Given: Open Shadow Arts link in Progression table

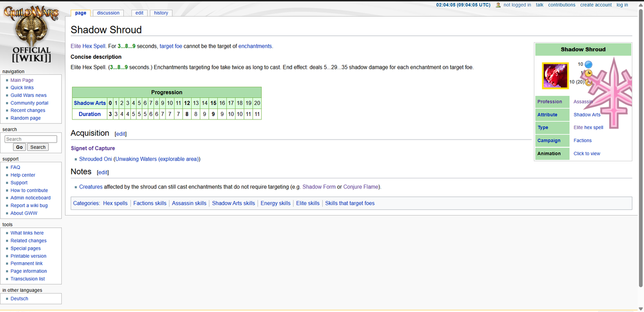Looking at the screenshot, I should tap(90, 103).
